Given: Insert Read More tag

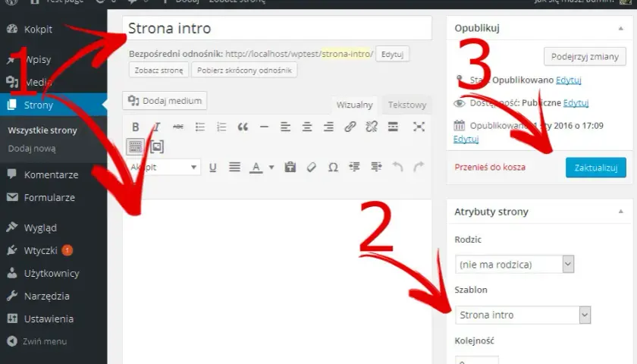Looking at the screenshot, I should tap(393, 127).
